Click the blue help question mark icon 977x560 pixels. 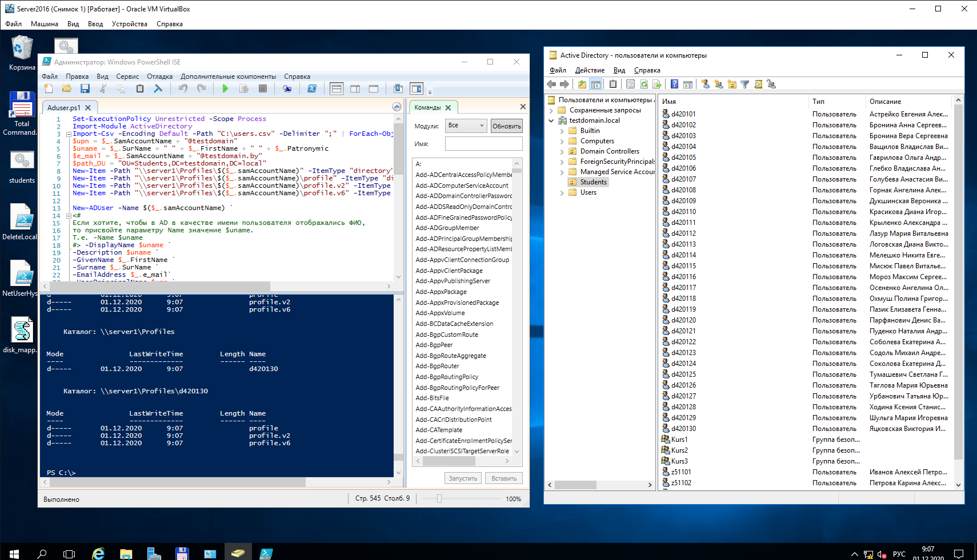pos(674,84)
